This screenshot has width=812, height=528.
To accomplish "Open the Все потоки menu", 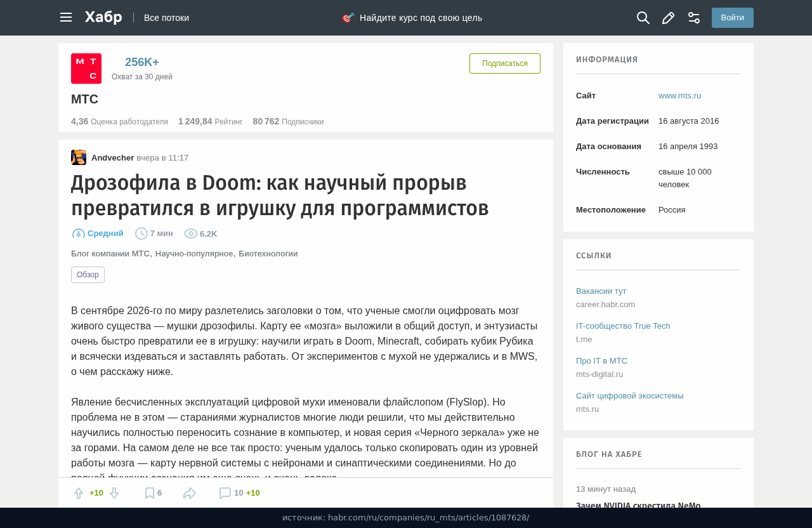I will [x=166, y=18].
